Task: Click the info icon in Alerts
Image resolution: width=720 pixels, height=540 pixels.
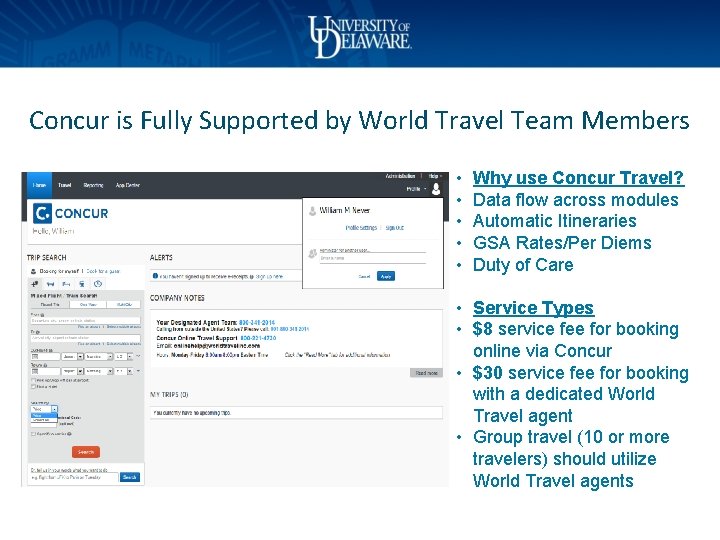Action: (155, 276)
